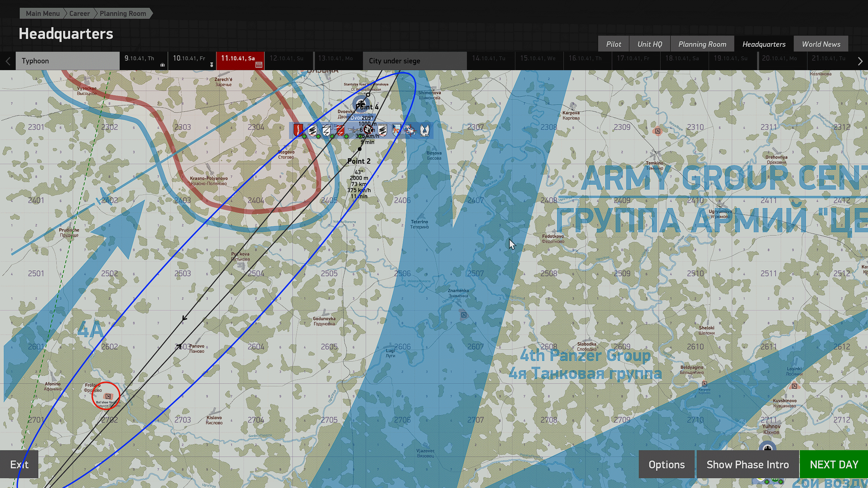Select the white winged eagle emblem

(x=425, y=130)
